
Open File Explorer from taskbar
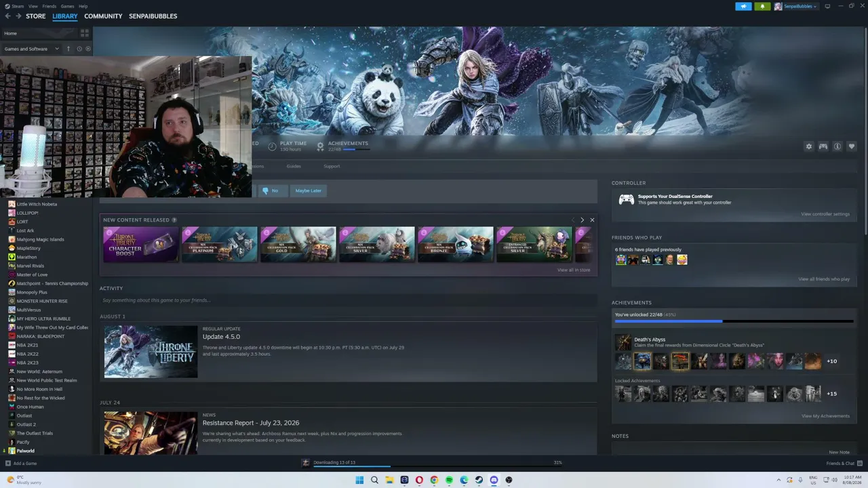(389, 480)
